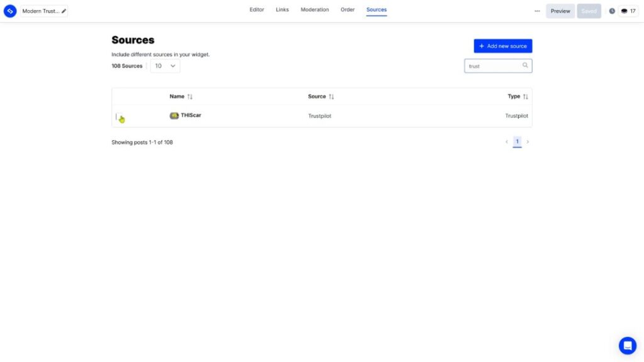
Task: Click the Add new source button
Action: (502, 45)
